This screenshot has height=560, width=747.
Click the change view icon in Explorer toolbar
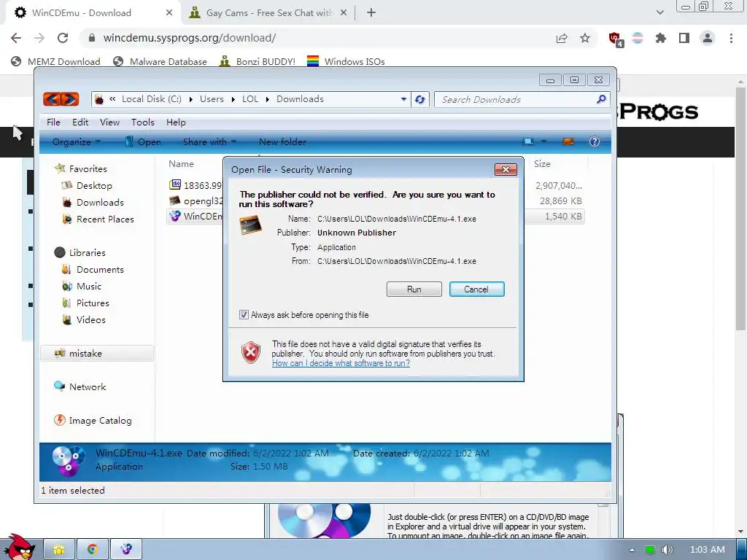point(528,142)
